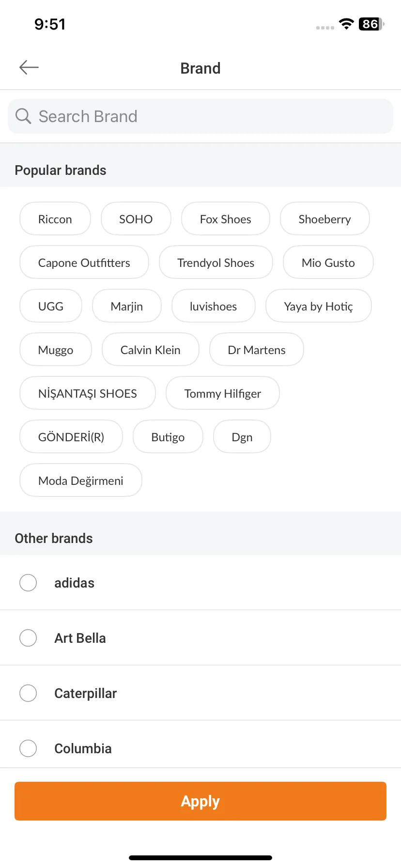The image size is (401, 868).
Task: Select the Art Bella radio button
Action: pos(28,638)
